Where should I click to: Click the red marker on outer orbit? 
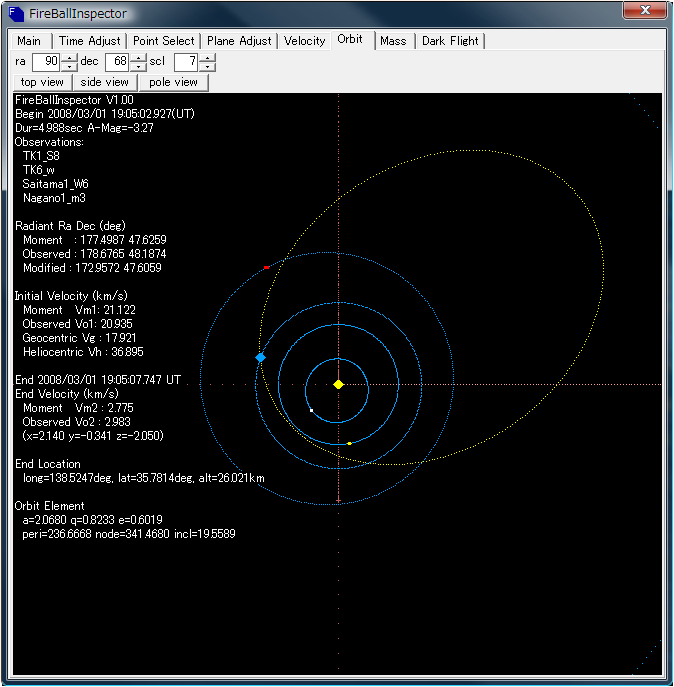[266, 267]
